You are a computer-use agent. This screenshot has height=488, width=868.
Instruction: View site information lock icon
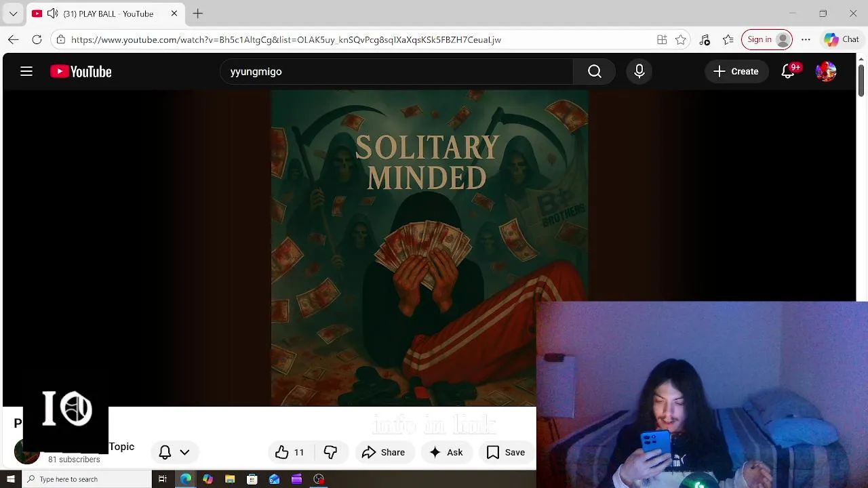[61, 39]
